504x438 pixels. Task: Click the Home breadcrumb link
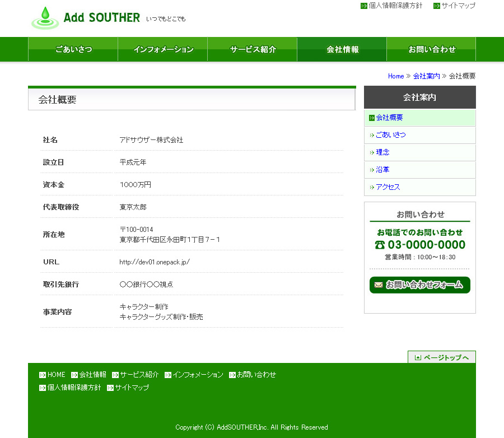coord(396,76)
